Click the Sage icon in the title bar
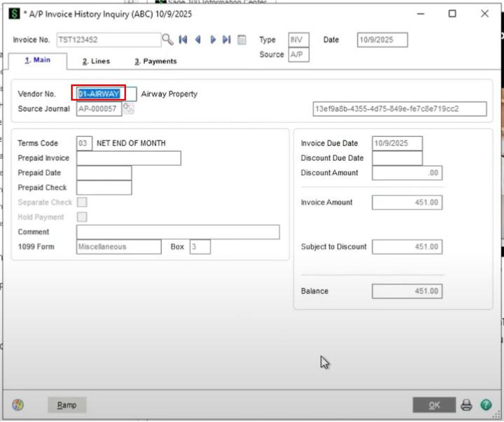 click(13, 13)
